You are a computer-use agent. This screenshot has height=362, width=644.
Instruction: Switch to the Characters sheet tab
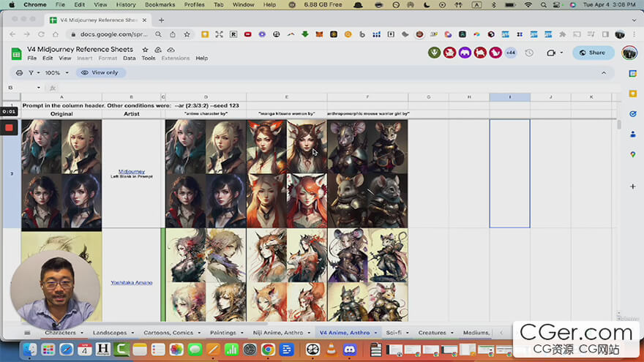pos(60,333)
